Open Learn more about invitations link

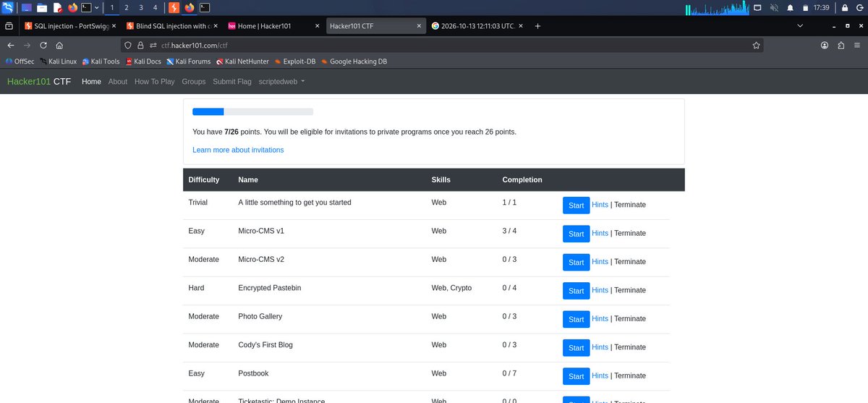pos(238,150)
